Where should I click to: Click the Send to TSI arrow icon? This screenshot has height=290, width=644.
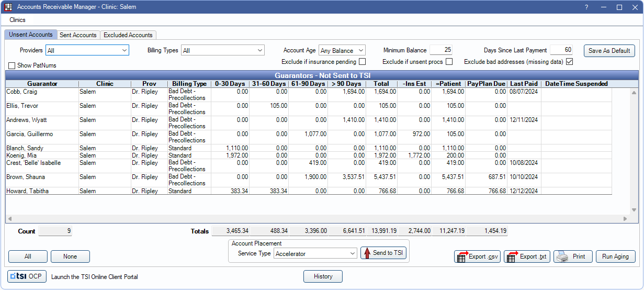[367, 253]
